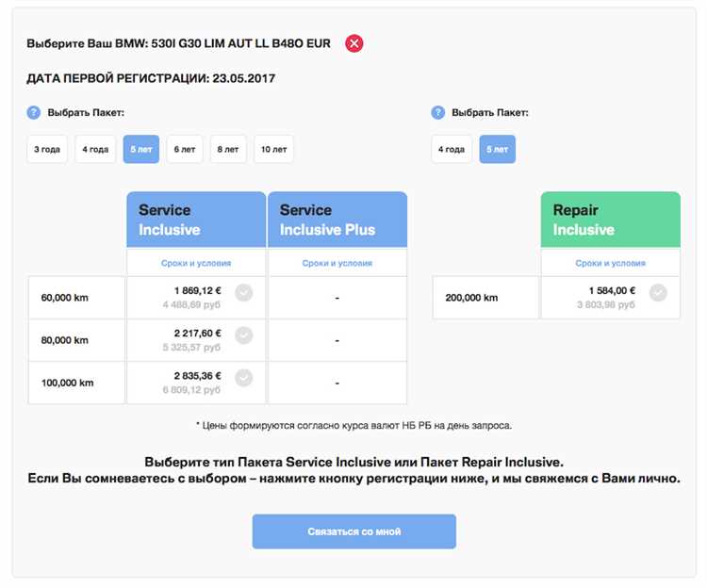The image size is (707, 588).
Task: Check the 60,000 km Service Inclusive option
Action: click(x=244, y=293)
